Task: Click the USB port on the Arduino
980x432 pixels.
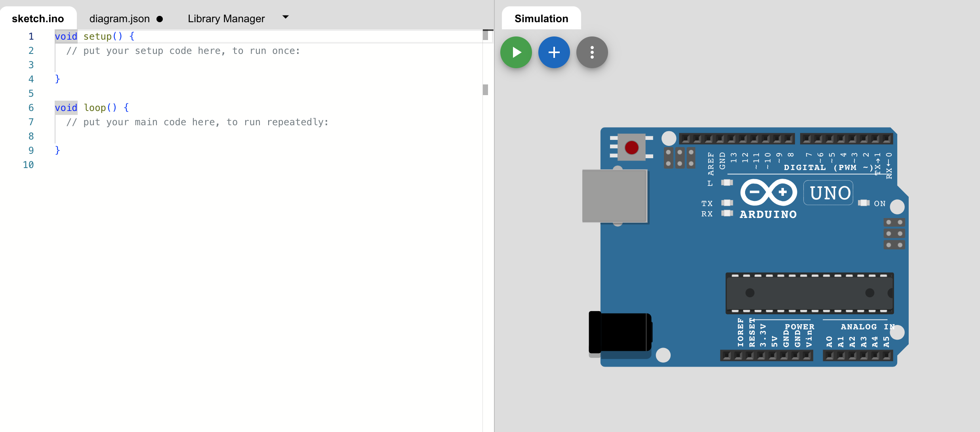Action: click(x=615, y=196)
